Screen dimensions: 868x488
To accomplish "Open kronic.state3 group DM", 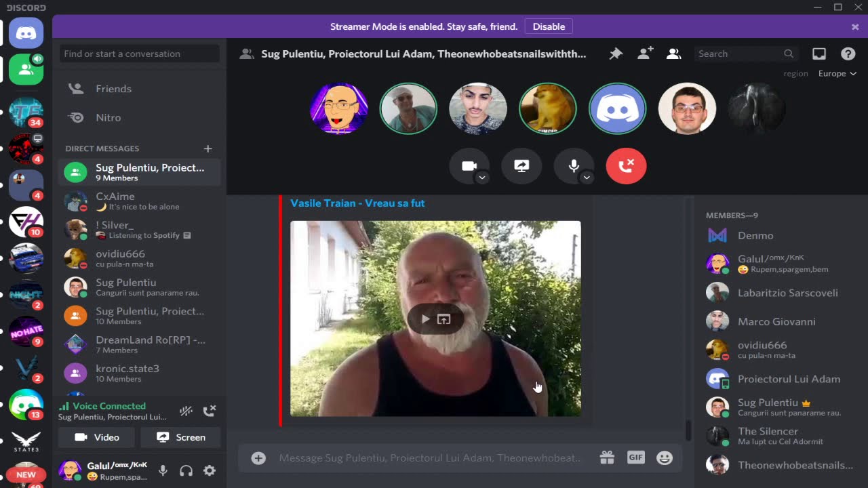I will coord(140,373).
